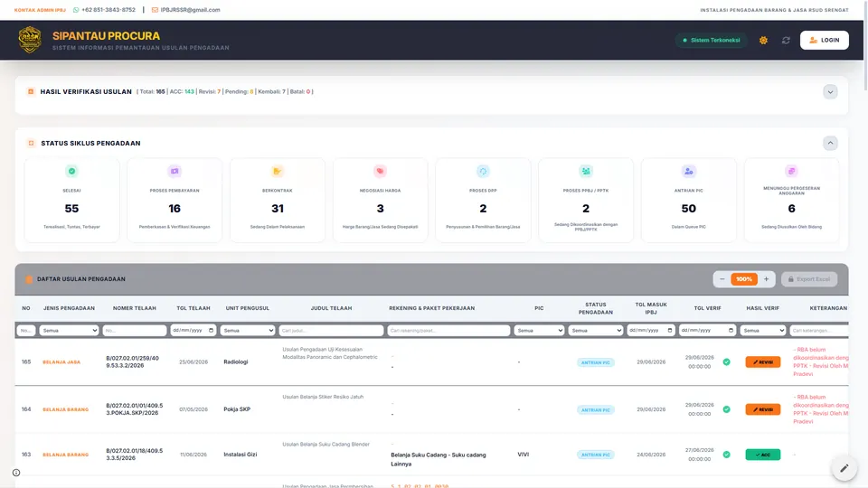This screenshot has height=488, width=868.
Task: Click the Berkontrak card icon
Action: [278, 171]
